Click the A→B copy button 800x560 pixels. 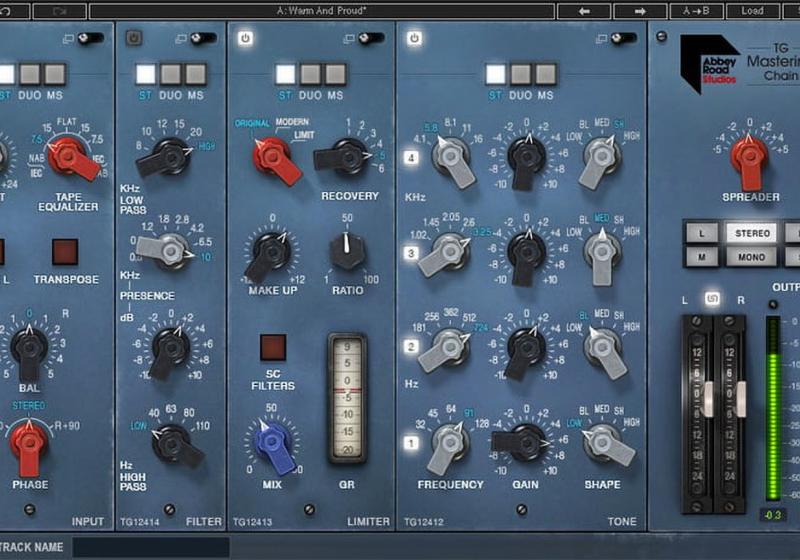click(698, 11)
